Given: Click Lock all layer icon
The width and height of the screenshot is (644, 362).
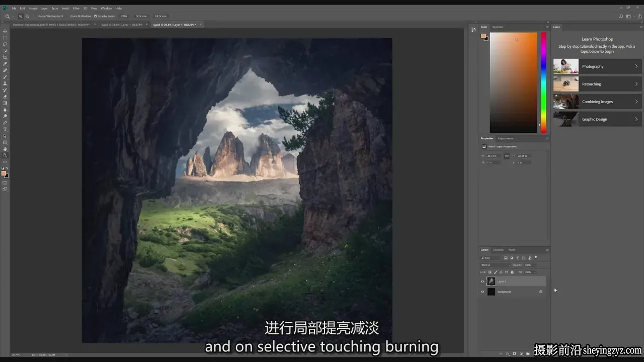Looking at the screenshot, I should (512, 272).
